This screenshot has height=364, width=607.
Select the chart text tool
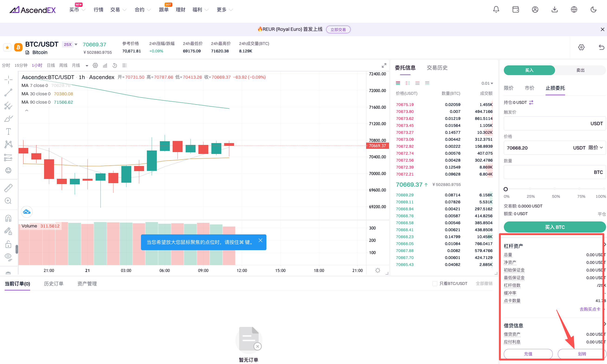(8, 131)
